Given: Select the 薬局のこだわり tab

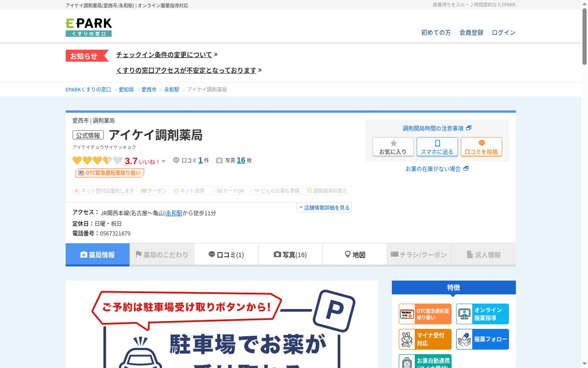Looking at the screenshot, I should (x=162, y=254).
